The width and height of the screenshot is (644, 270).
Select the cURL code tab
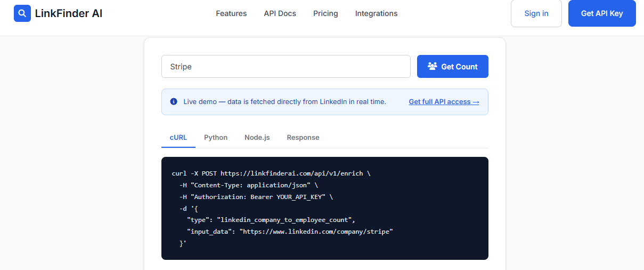tap(178, 137)
